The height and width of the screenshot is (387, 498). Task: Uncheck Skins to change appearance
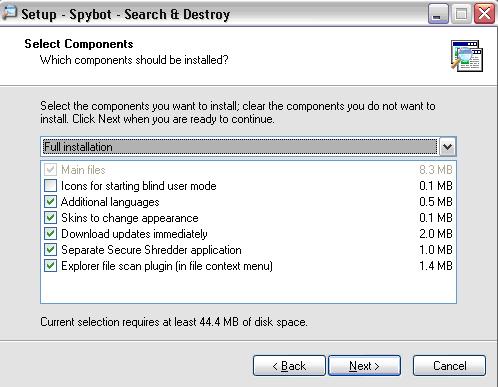(50, 218)
